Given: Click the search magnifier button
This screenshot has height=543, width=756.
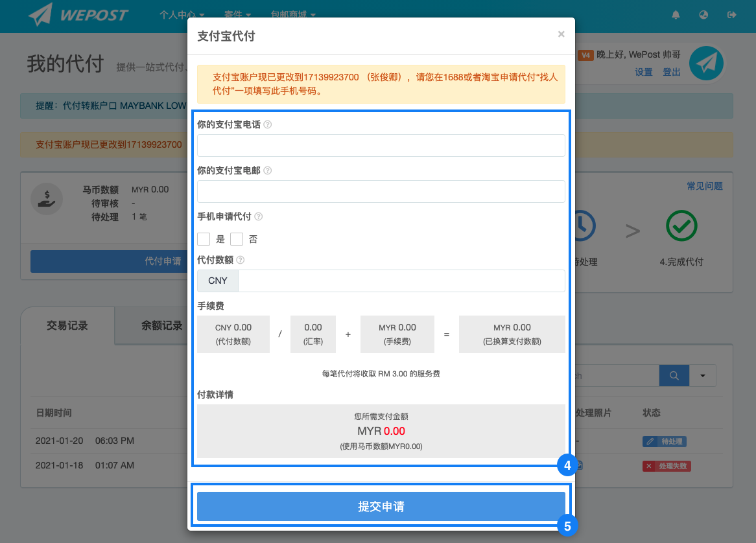Looking at the screenshot, I should click(x=674, y=375).
